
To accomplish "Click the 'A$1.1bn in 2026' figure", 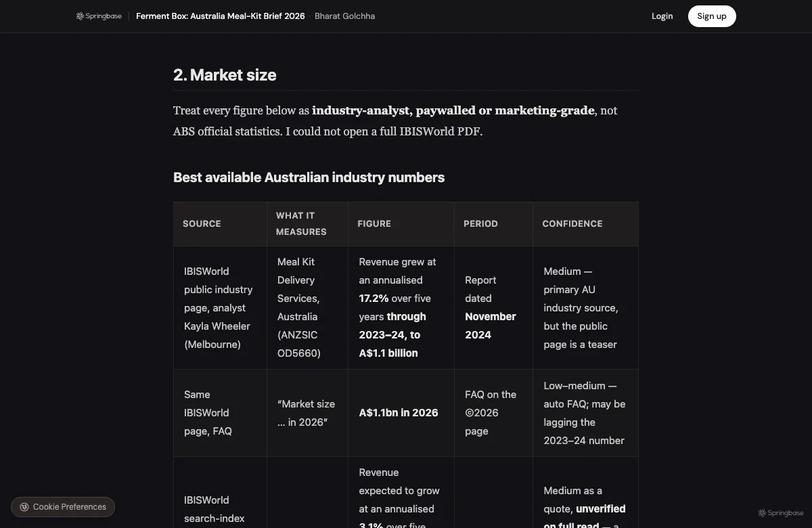I will [x=399, y=413].
